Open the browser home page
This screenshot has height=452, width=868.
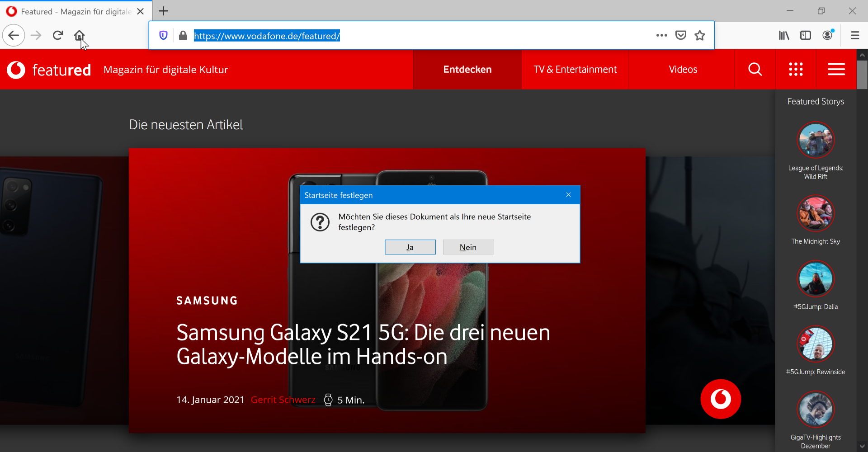pos(79,35)
